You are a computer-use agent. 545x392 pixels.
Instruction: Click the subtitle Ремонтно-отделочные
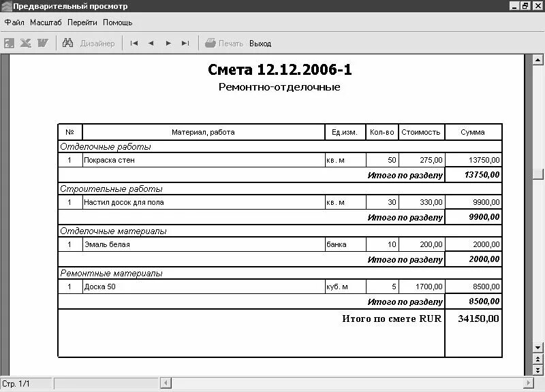tap(279, 87)
